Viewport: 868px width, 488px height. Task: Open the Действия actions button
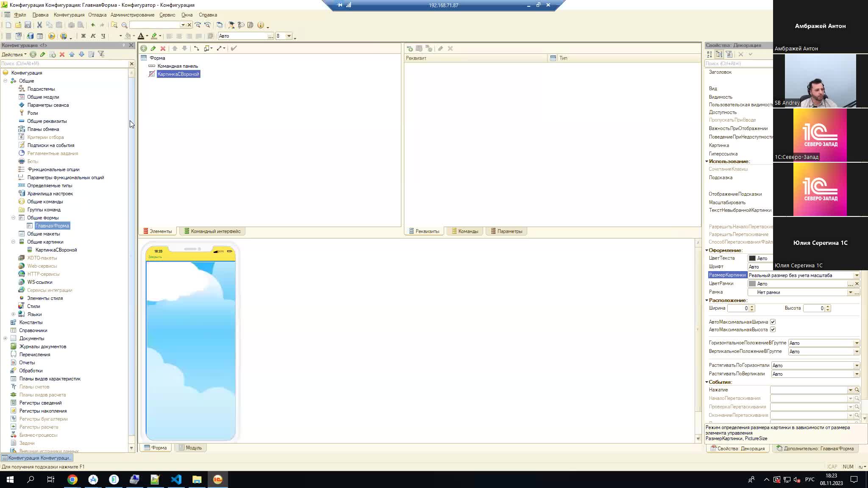tap(14, 54)
